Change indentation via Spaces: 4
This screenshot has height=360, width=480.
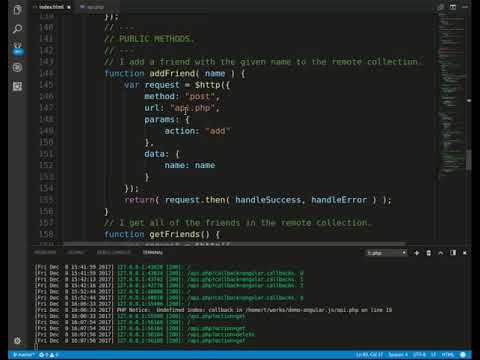pyautogui.click(x=398, y=355)
